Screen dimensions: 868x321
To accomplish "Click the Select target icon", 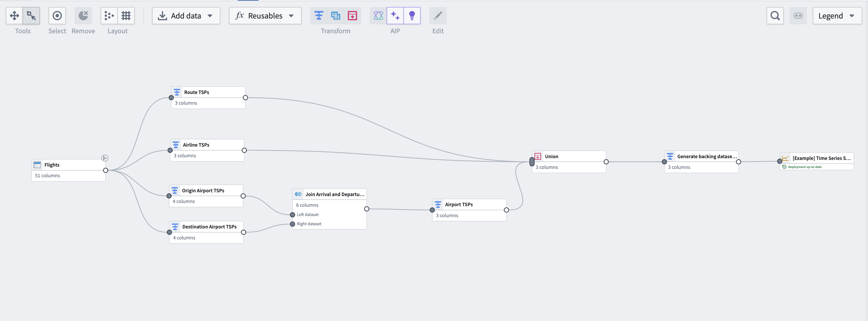I will click(57, 16).
